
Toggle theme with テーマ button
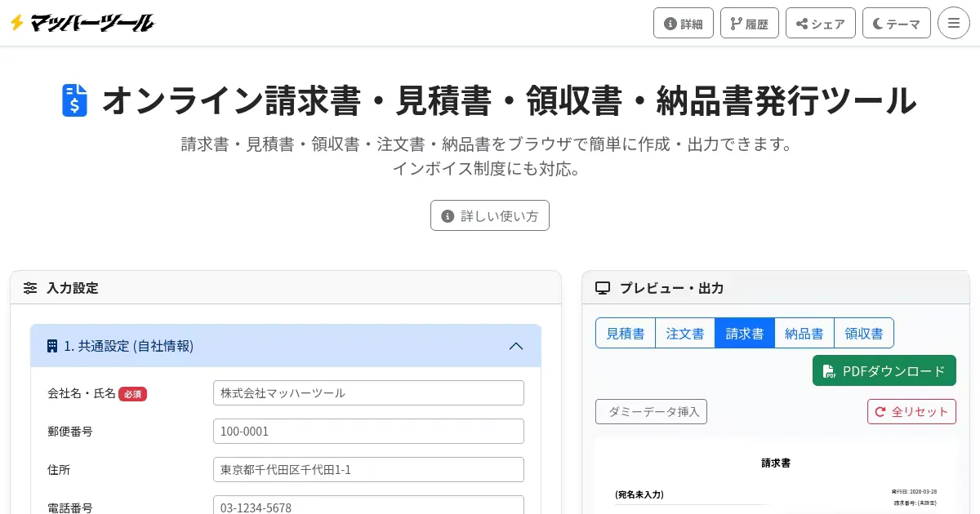click(x=896, y=23)
